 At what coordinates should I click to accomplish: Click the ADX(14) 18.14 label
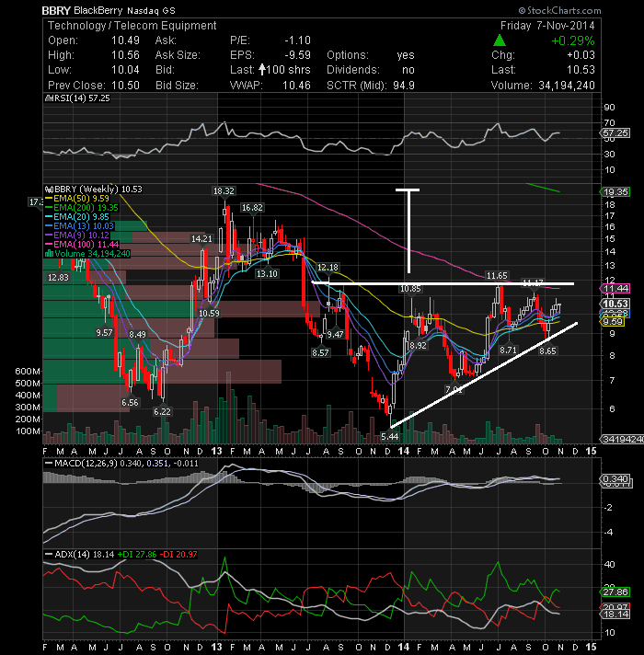[85, 555]
